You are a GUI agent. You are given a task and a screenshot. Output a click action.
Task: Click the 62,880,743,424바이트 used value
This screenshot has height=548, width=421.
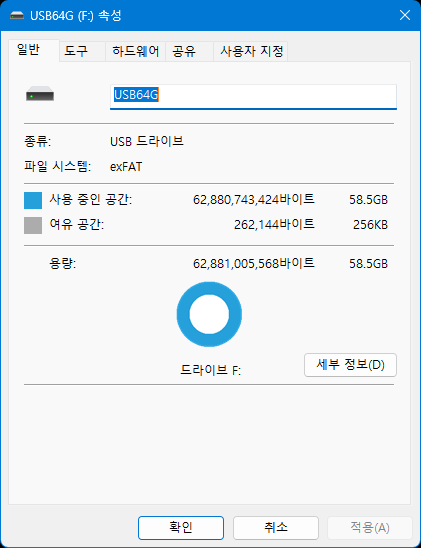pyautogui.click(x=254, y=200)
